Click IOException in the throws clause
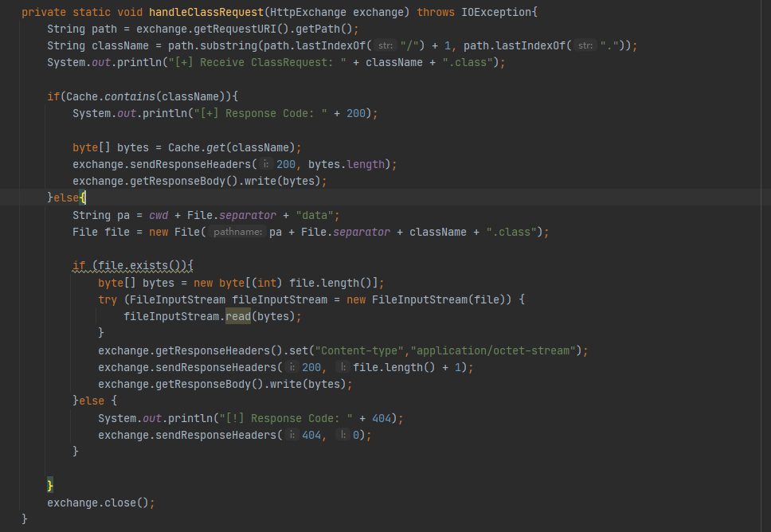Screen dimensions: 771x532 [496, 12]
